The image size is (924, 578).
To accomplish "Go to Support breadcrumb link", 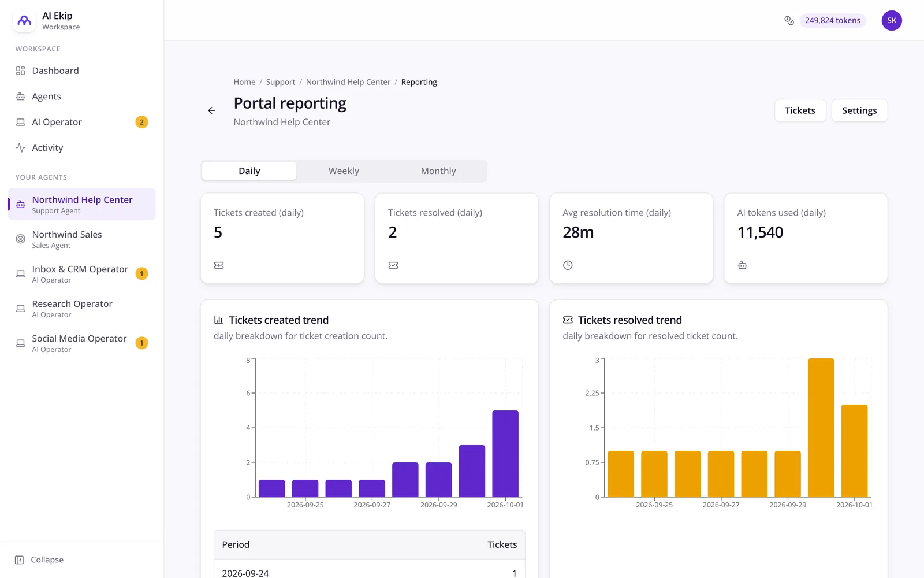I will [281, 82].
